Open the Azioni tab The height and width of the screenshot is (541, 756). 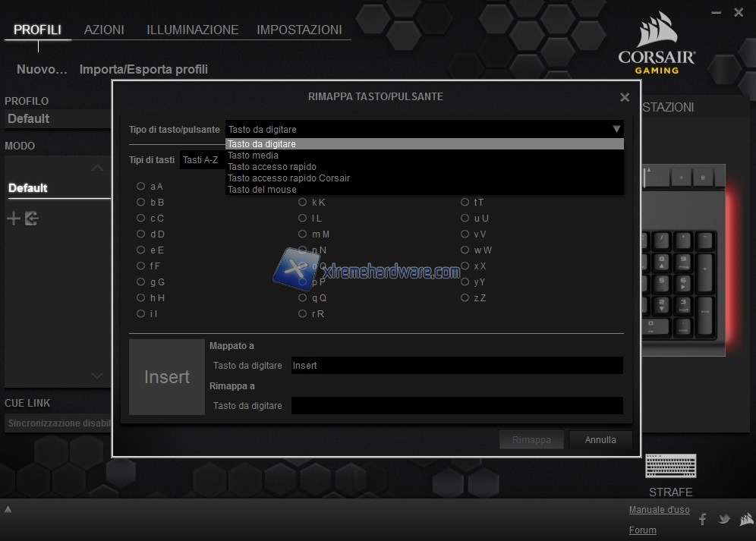point(104,30)
